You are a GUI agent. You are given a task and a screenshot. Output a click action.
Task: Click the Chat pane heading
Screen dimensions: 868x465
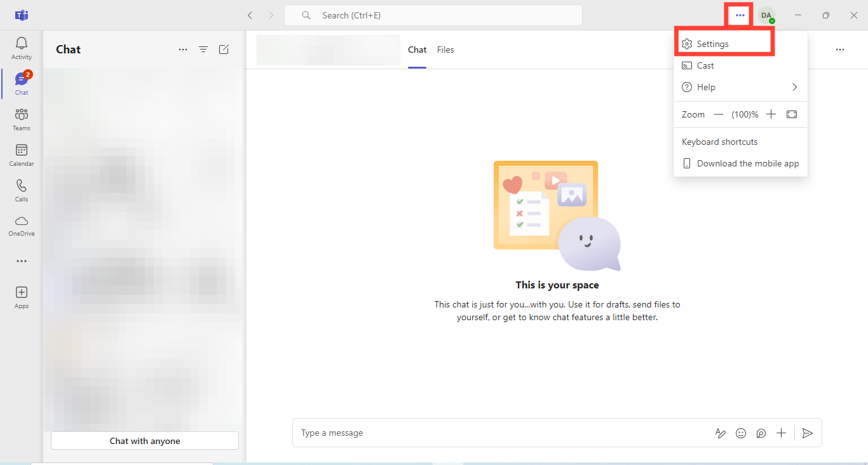pos(69,50)
